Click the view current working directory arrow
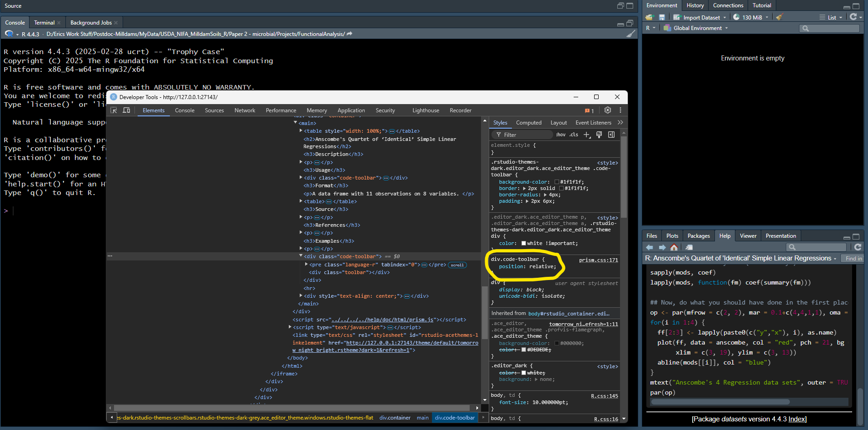This screenshot has height=430, width=868. click(x=349, y=34)
